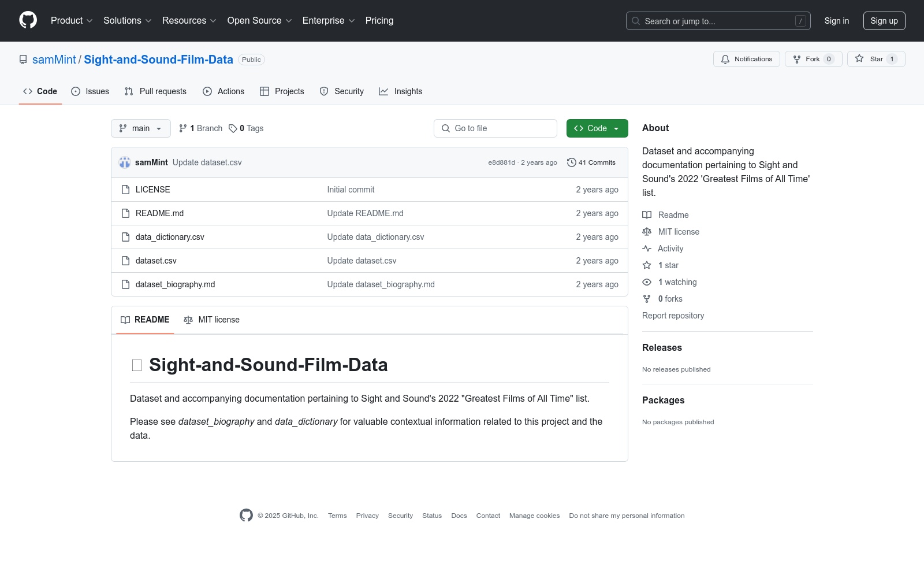This screenshot has width=924, height=578.
Task: Expand the Solutions menu
Action: [128, 20]
